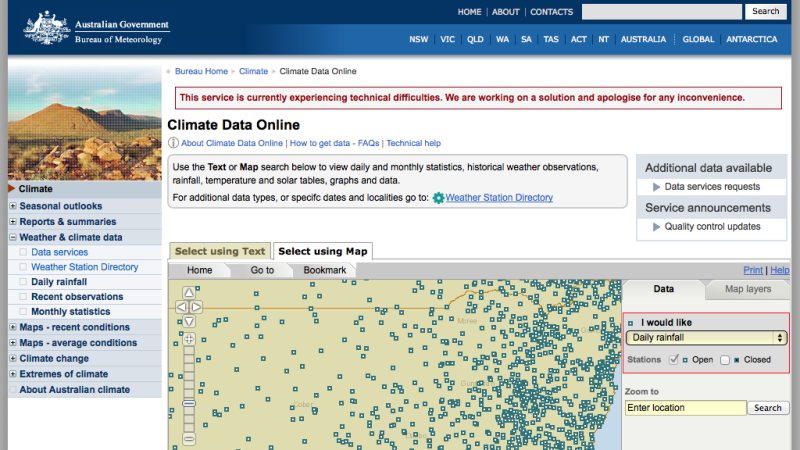Expand the Climate change section
Screen dimensions: 800x450
click(13, 358)
